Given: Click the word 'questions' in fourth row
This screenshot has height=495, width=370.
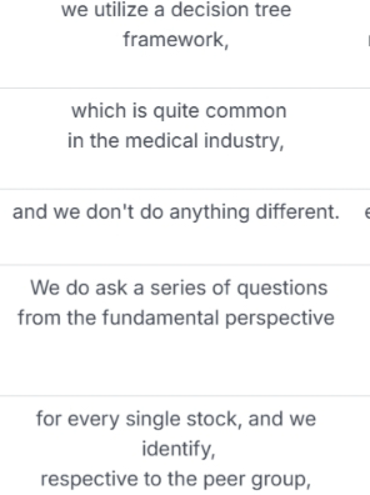Looking at the screenshot, I should pyautogui.click(x=282, y=289).
